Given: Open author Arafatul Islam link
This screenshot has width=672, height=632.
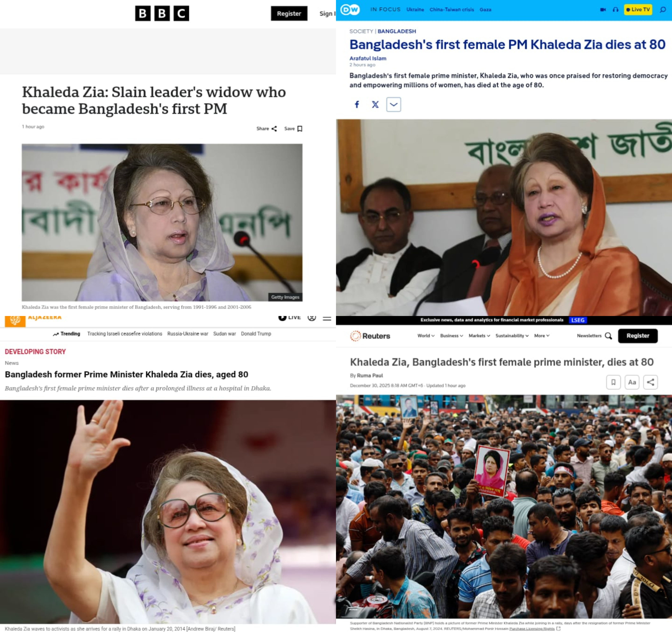Looking at the screenshot, I should [x=368, y=58].
